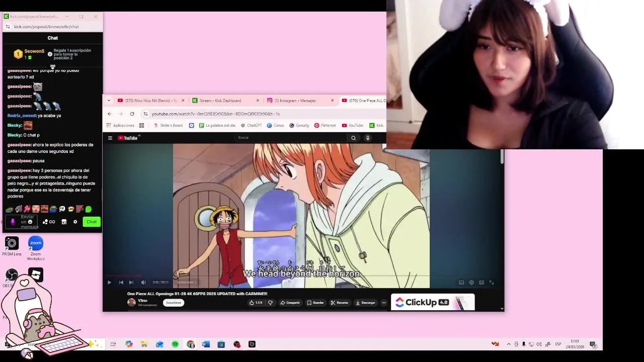Open Stelle's Board bookmark
644x362 pixels.
pyautogui.click(x=168, y=125)
